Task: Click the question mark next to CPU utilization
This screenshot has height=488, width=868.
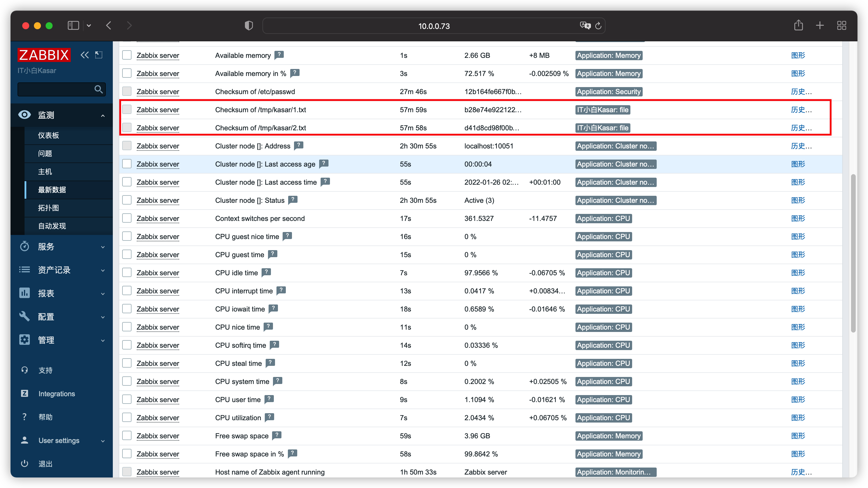Action: tap(269, 417)
